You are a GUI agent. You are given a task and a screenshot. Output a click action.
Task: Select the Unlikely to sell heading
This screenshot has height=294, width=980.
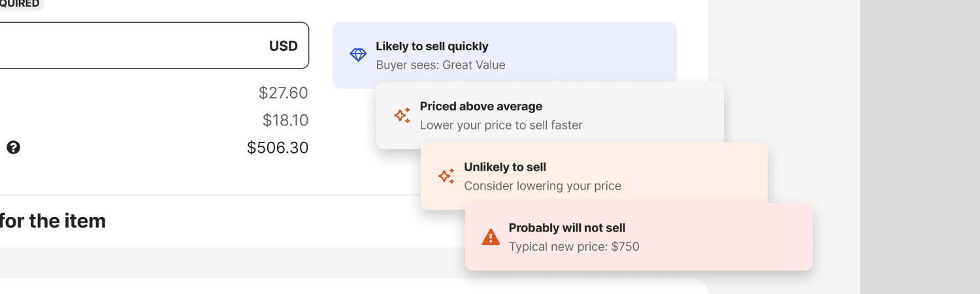(x=505, y=167)
